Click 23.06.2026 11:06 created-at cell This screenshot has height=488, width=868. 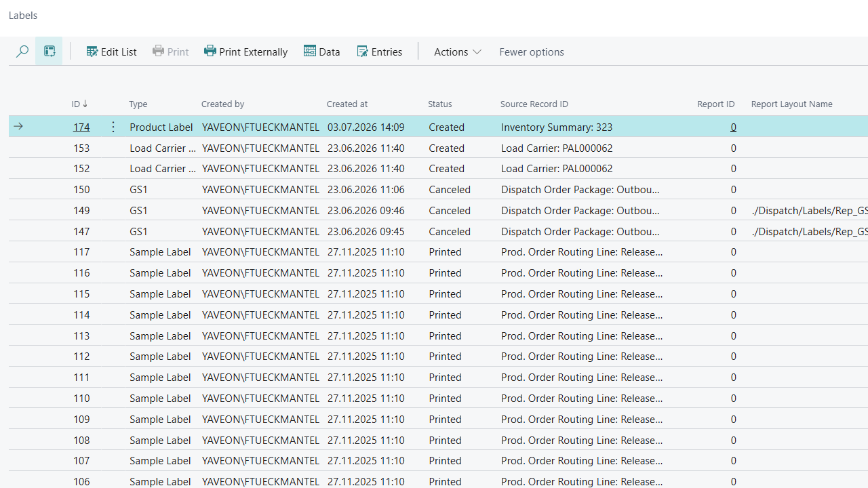pyautogui.click(x=366, y=189)
